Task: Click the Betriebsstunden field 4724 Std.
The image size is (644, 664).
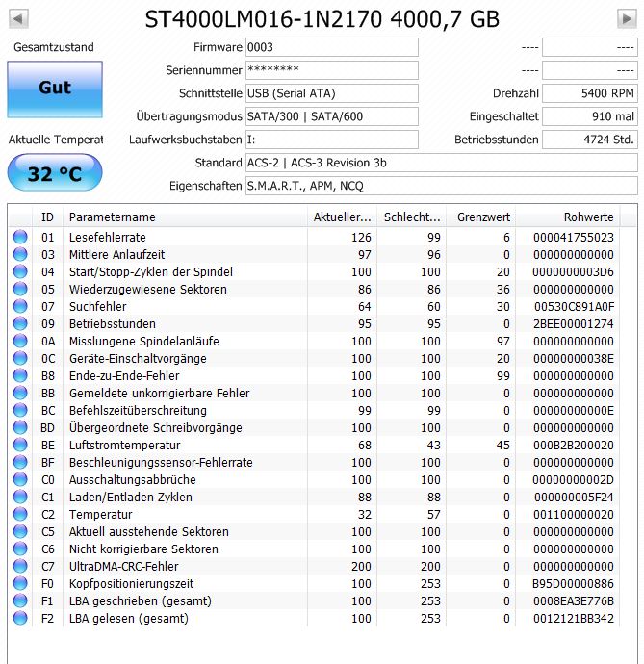Action: coord(590,140)
